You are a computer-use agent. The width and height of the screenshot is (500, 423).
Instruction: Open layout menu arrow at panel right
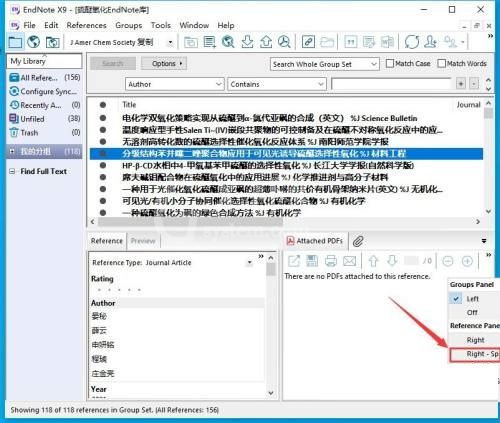484,241
